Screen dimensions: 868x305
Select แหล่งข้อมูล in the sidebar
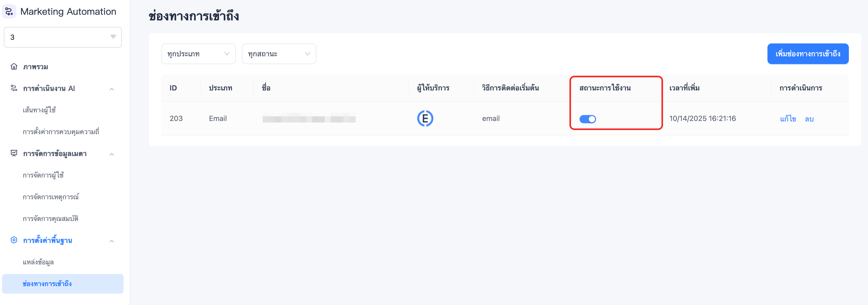click(x=38, y=262)
